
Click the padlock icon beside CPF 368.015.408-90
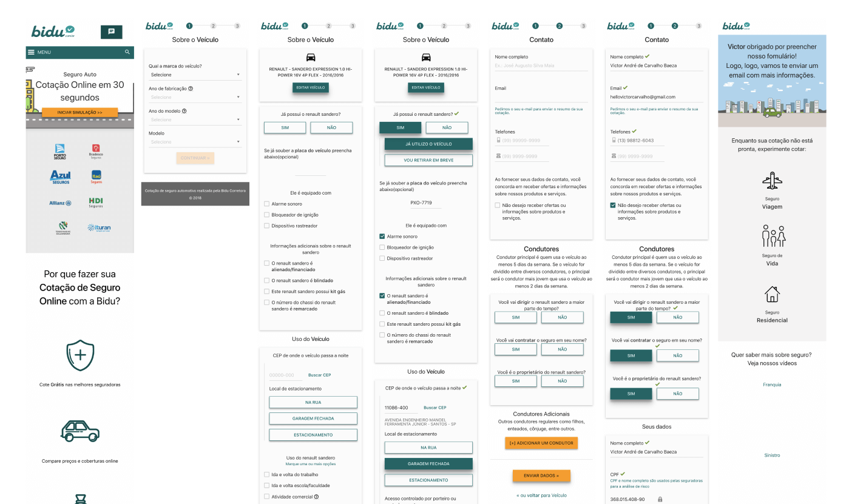pos(659,499)
